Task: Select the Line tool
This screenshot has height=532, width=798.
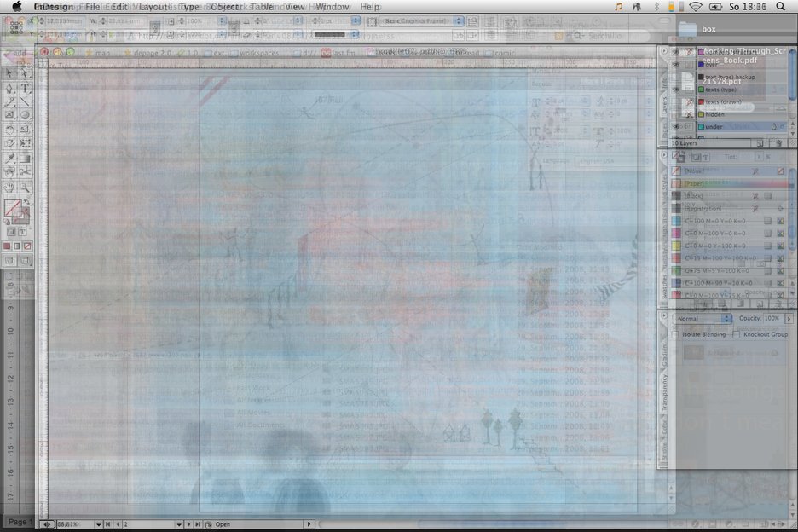Action: pyautogui.click(x=25, y=101)
